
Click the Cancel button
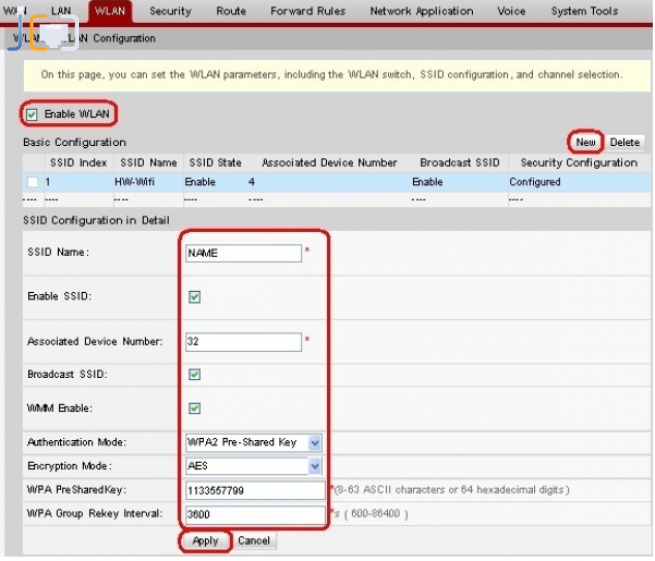tap(254, 541)
